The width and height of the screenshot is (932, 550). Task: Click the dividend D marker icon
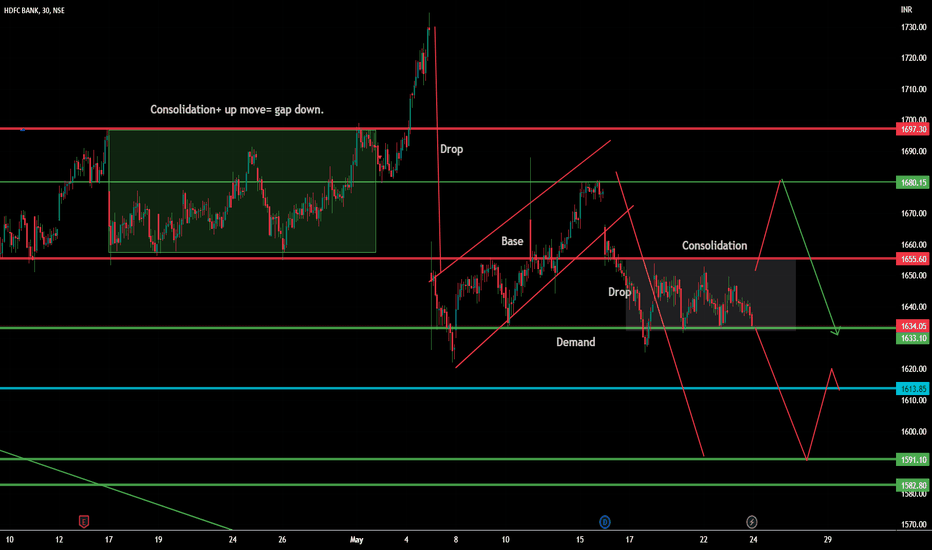coord(604,522)
